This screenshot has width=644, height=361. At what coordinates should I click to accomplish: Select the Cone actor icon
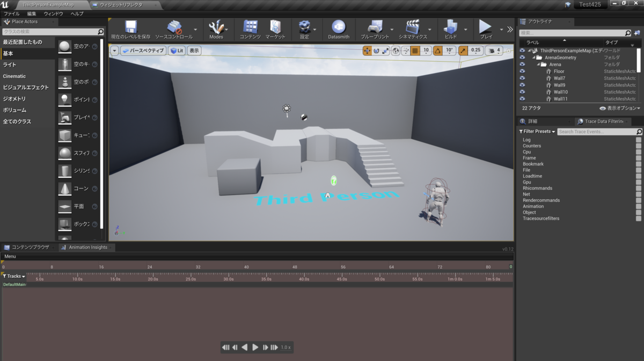coord(65,189)
